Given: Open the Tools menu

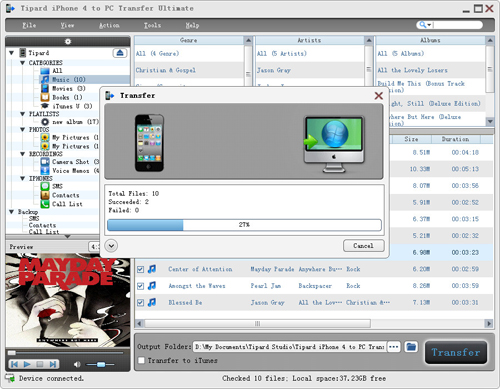Looking at the screenshot, I should point(152,25).
